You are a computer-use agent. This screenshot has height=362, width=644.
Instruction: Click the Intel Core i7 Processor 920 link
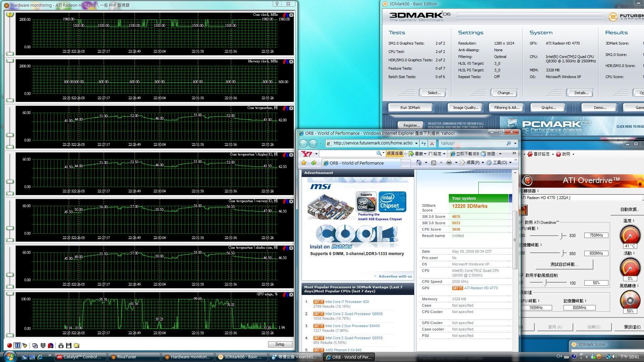click(x=347, y=302)
